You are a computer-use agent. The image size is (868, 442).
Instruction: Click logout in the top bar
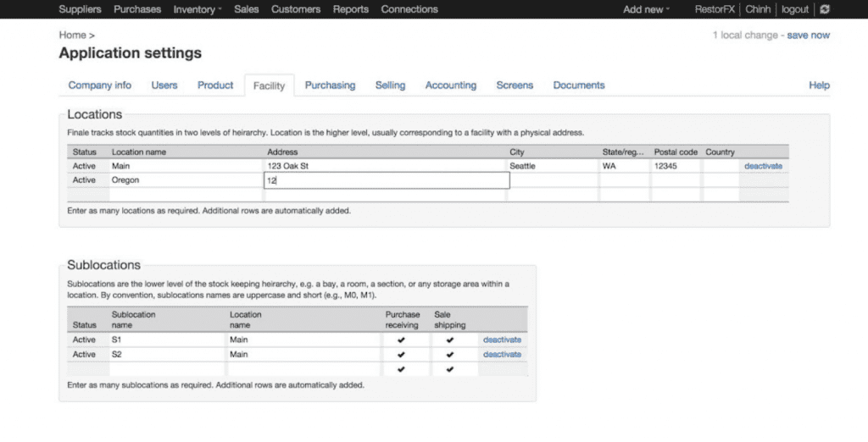tap(794, 9)
